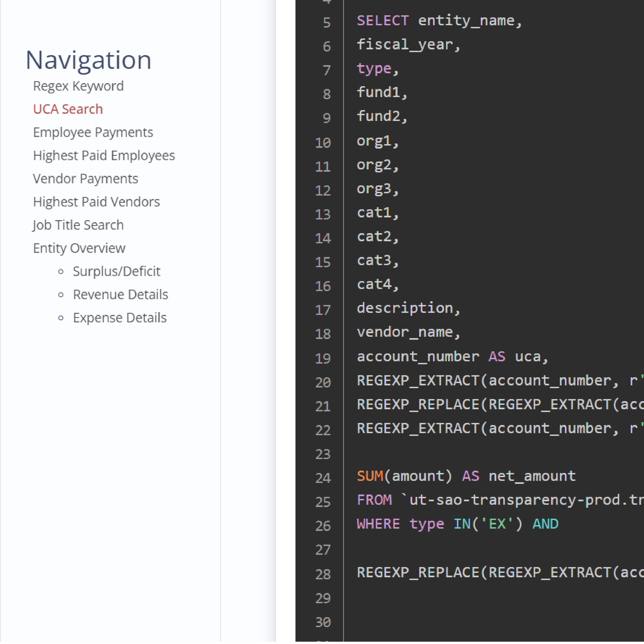Viewport: 644px width, 644px height.
Task: Select the UCA Search navigation link
Action: 68,109
